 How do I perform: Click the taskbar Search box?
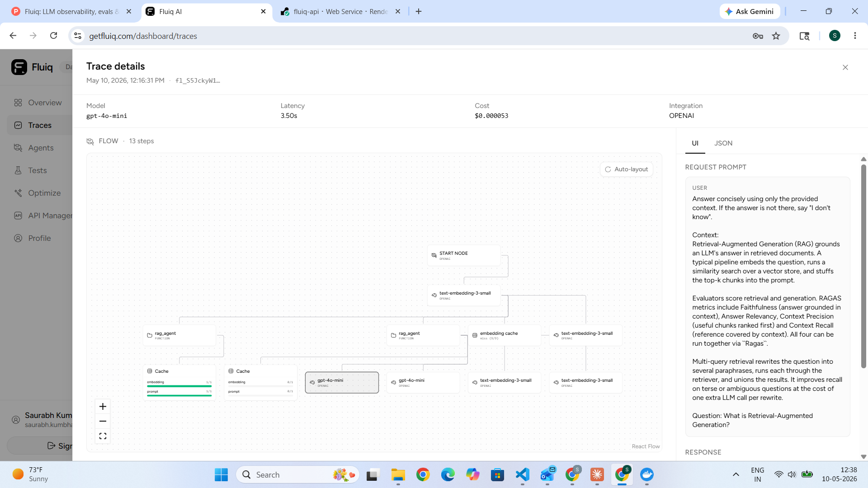pyautogui.click(x=297, y=474)
